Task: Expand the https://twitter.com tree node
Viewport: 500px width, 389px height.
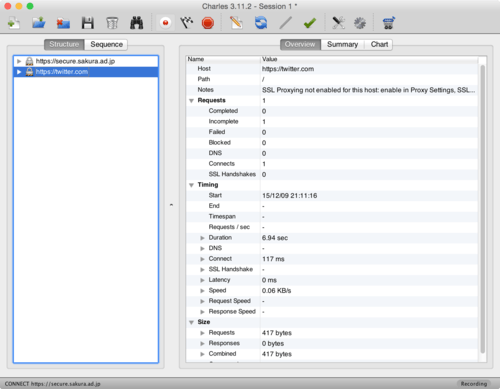Action: [x=19, y=72]
